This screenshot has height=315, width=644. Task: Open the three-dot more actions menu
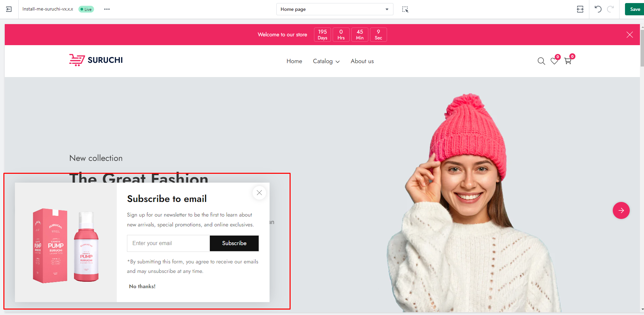pyautogui.click(x=107, y=9)
